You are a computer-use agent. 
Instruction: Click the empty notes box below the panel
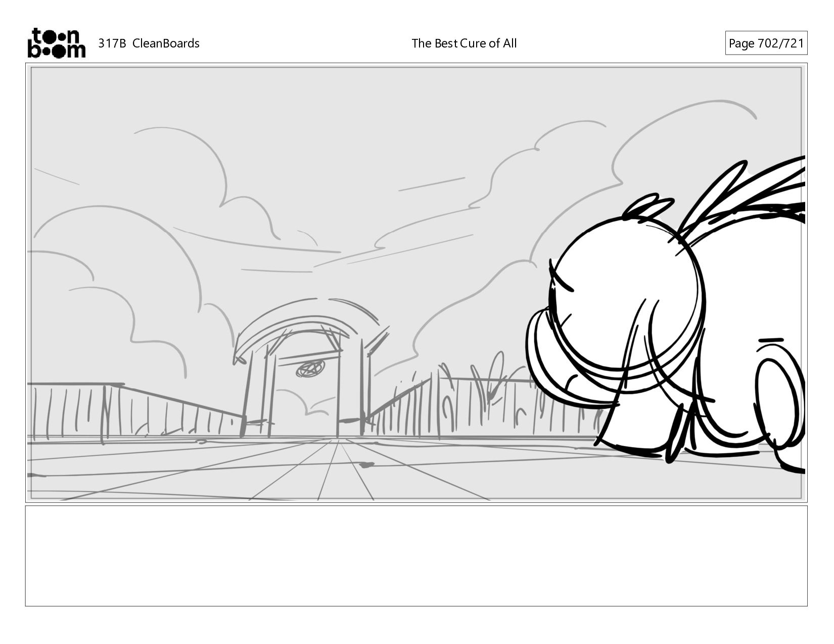coord(416,556)
